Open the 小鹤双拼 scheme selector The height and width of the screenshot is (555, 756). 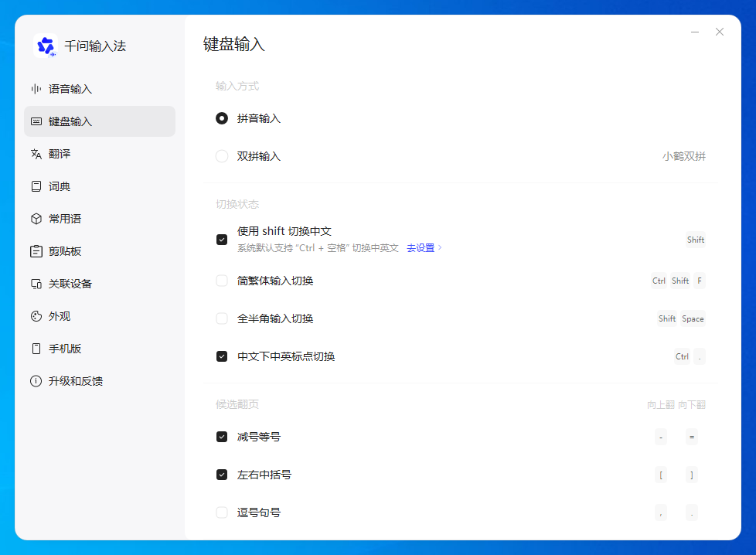coord(683,156)
